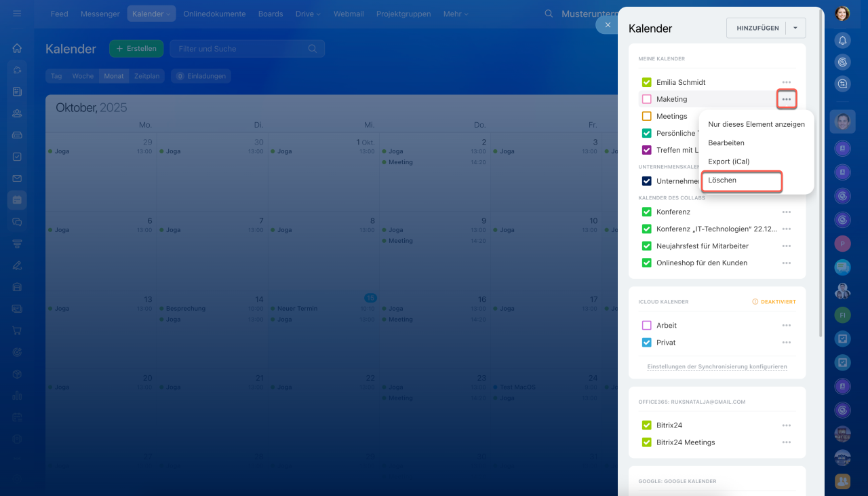Select Löschen from the context menu

741,180
